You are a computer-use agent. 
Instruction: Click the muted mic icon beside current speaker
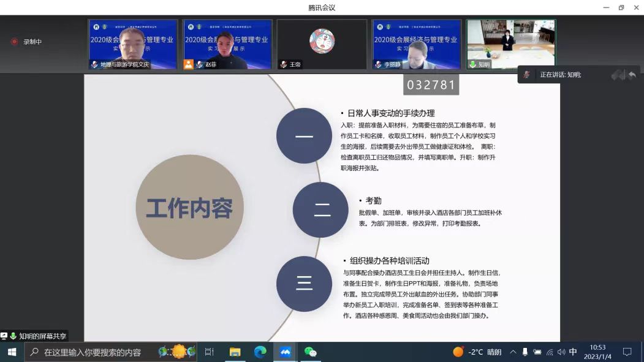[x=526, y=75]
